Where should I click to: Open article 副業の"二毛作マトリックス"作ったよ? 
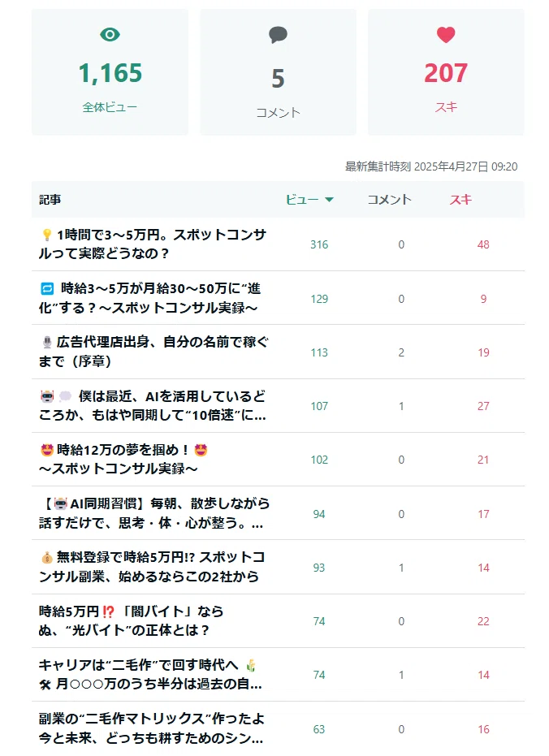(x=151, y=728)
